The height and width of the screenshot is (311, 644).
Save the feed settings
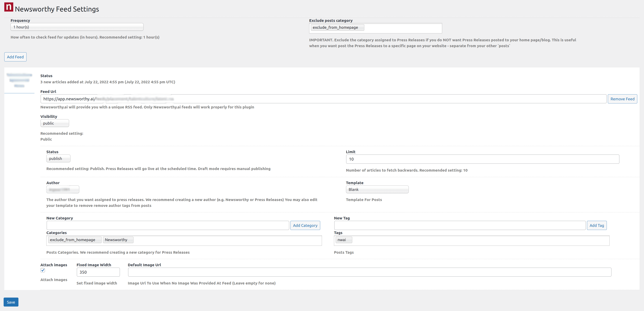pyautogui.click(x=11, y=302)
